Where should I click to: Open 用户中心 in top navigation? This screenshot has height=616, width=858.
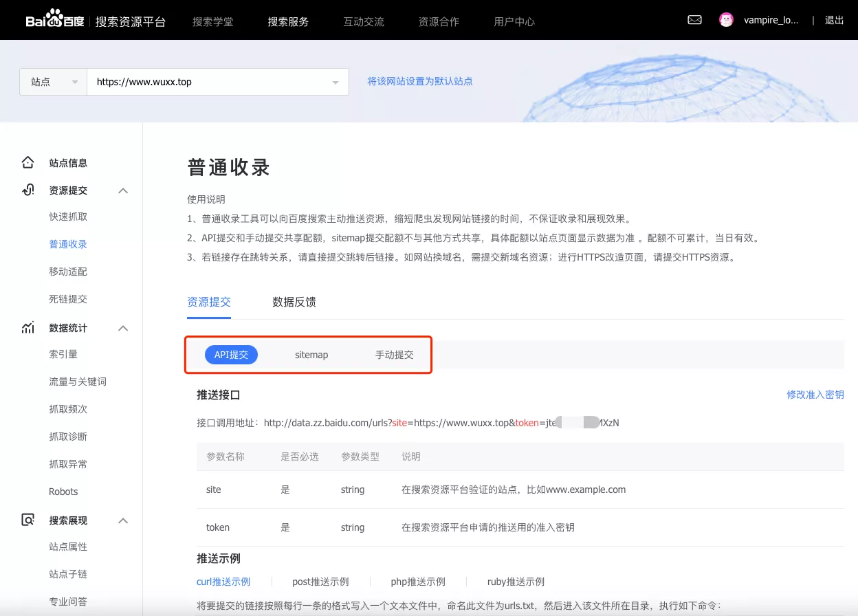coord(514,21)
